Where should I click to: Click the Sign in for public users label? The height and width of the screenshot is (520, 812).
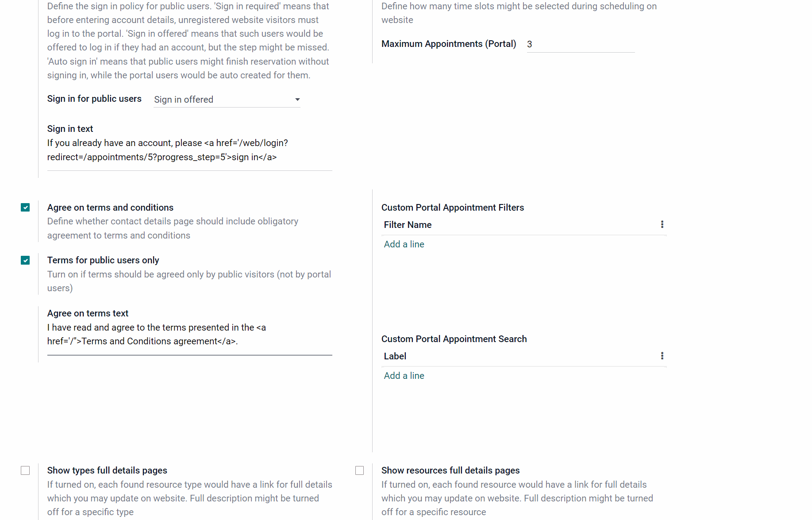click(94, 99)
